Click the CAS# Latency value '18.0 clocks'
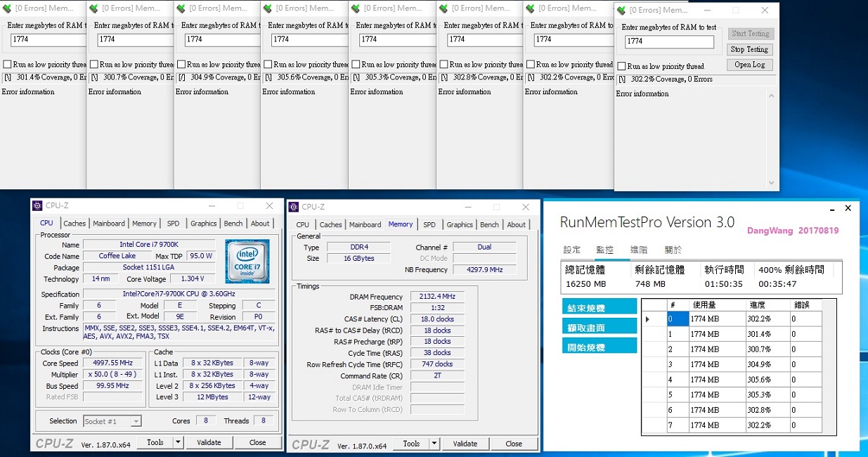868x457 pixels. [x=436, y=319]
